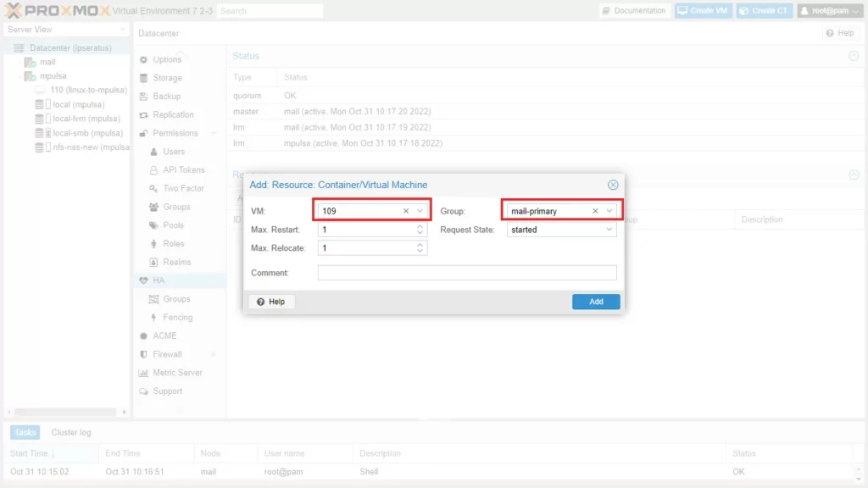
Task: Click the Create CT cube icon
Action: click(743, 11)
